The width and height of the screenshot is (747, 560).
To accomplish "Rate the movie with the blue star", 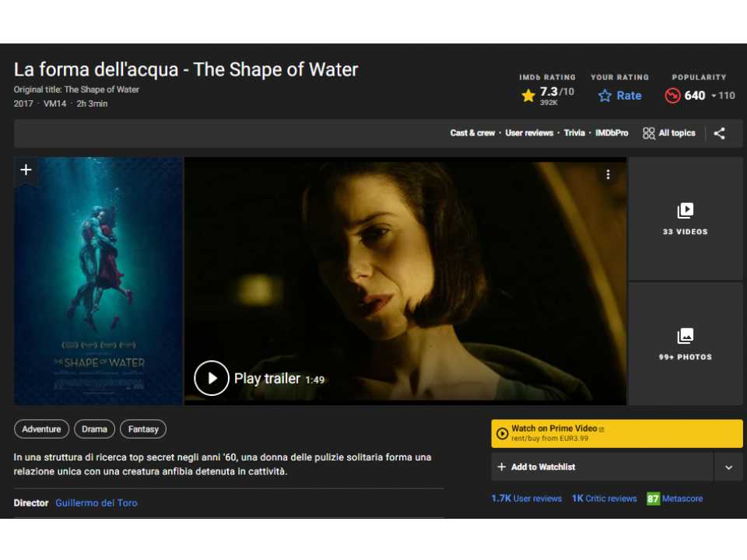I will [x=619, y=96].
